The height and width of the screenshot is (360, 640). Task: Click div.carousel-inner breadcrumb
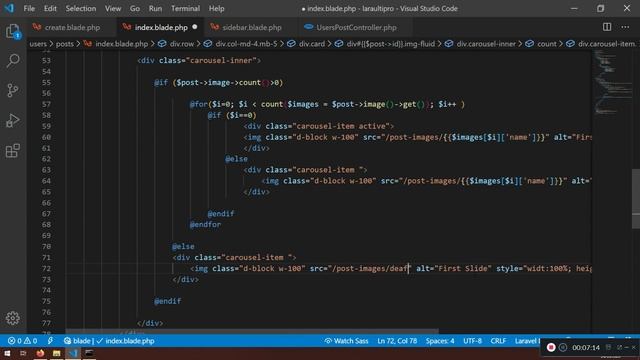[x=486, y=44]
